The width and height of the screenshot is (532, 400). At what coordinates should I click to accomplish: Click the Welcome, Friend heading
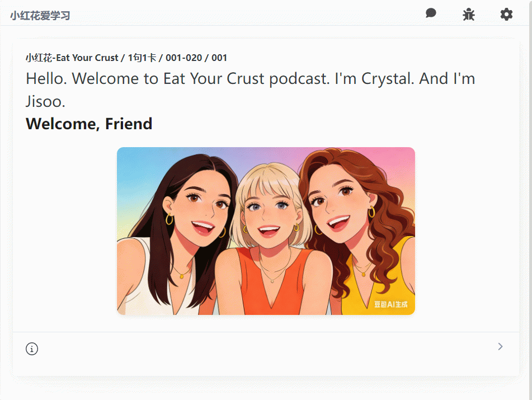point(89,124)
